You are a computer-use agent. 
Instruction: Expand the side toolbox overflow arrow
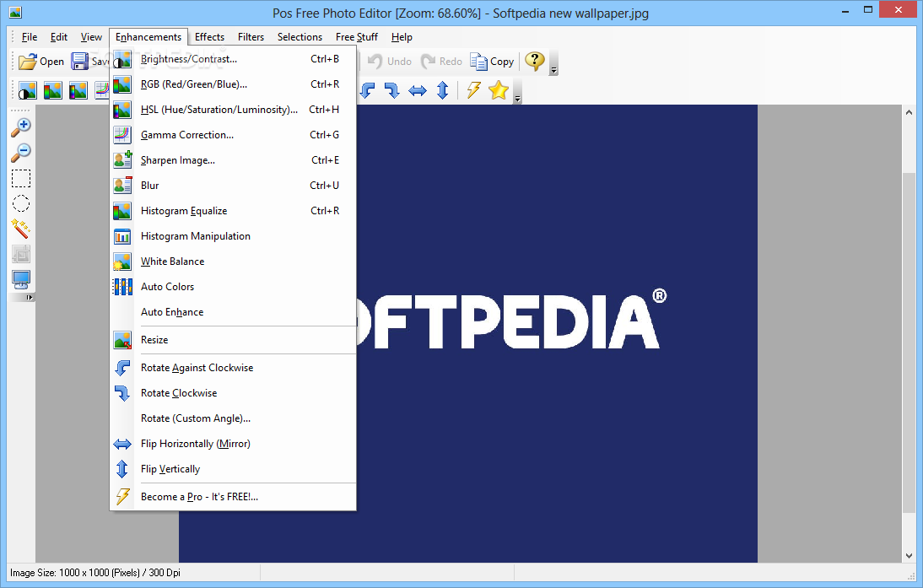(29, 297)
